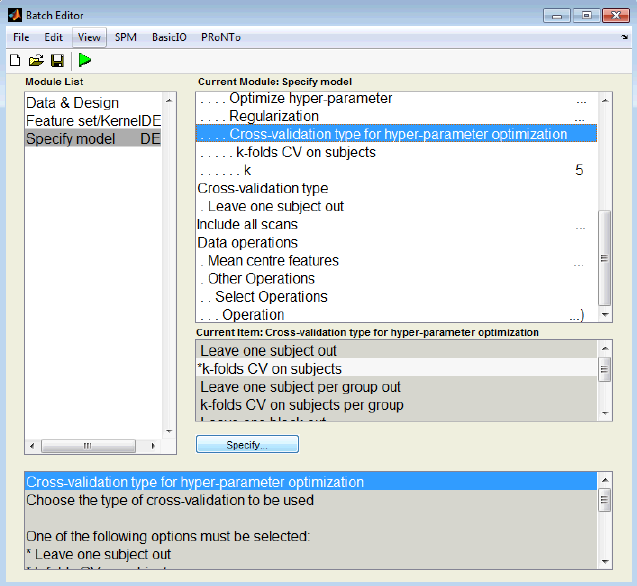The width and height of the screenshot is (637, 586).
Task: Click the up arrow of the Module List vertical scrollbar
Action: point(169,100)
